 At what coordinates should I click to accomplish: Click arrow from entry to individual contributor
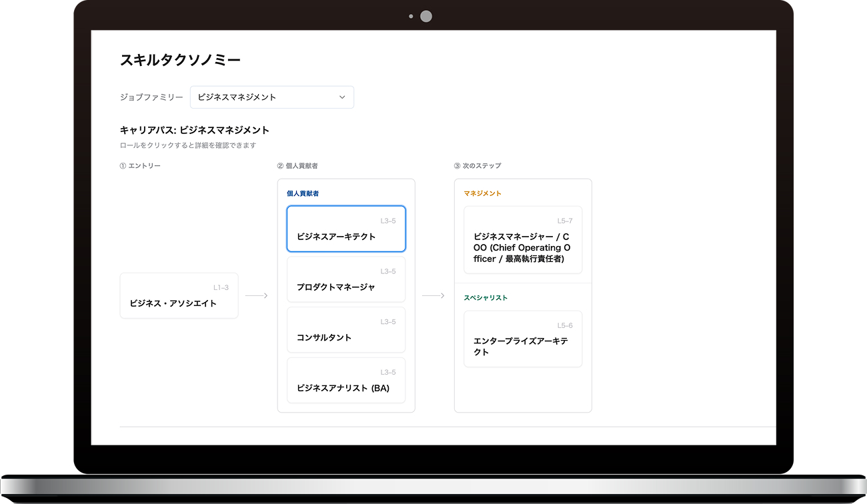click(257, 295)
